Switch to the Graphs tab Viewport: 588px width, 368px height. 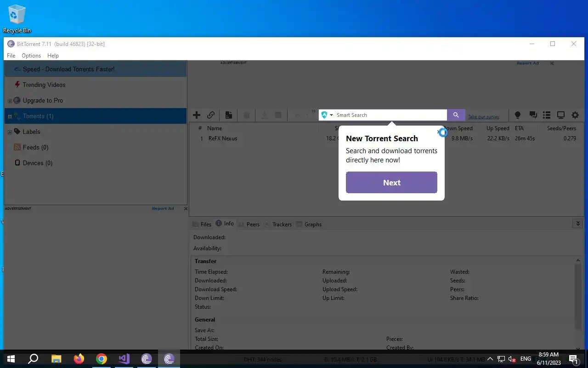tap(309, 224)
